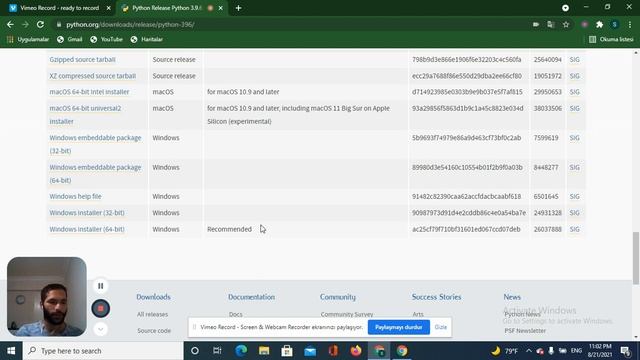The width and height of the screenshot is (640, 360).
Task: Open the Gmail bookmark
Action: (70, 39)
